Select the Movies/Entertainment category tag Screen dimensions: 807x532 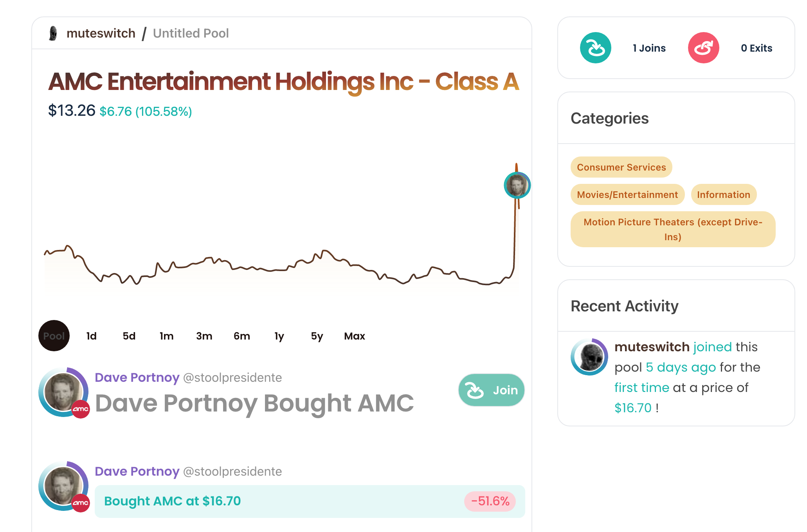[627, 194]
